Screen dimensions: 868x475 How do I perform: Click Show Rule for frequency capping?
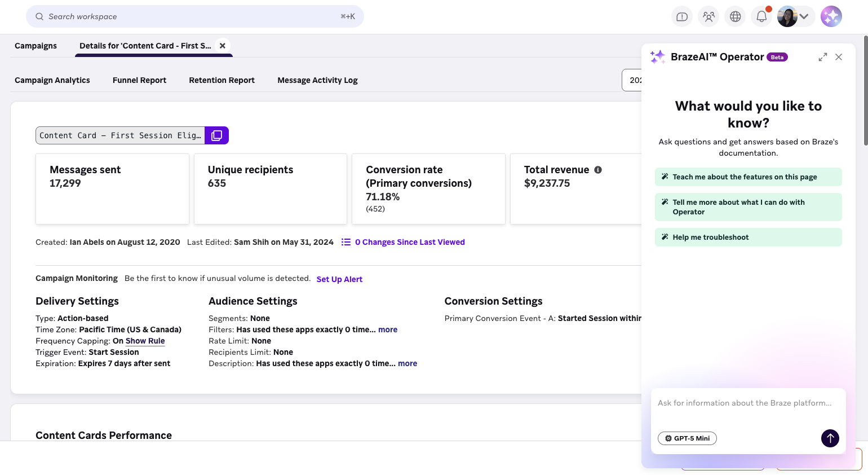coord(145,341)
